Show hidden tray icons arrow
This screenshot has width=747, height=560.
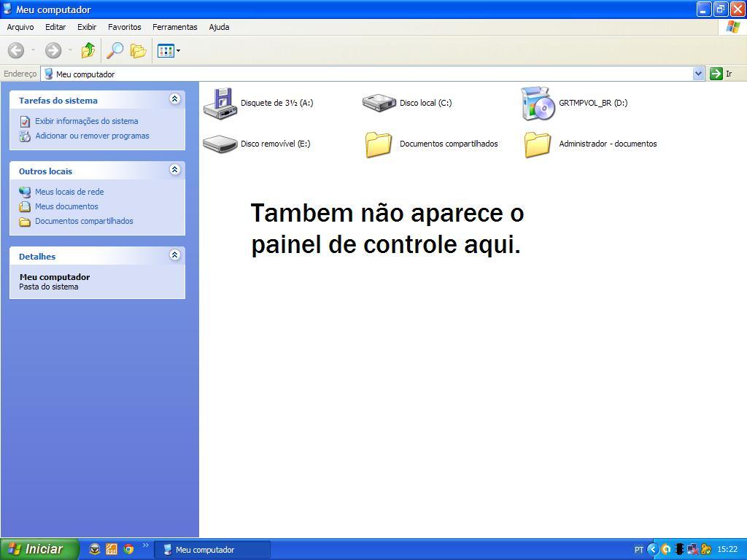tap(653, 550)
